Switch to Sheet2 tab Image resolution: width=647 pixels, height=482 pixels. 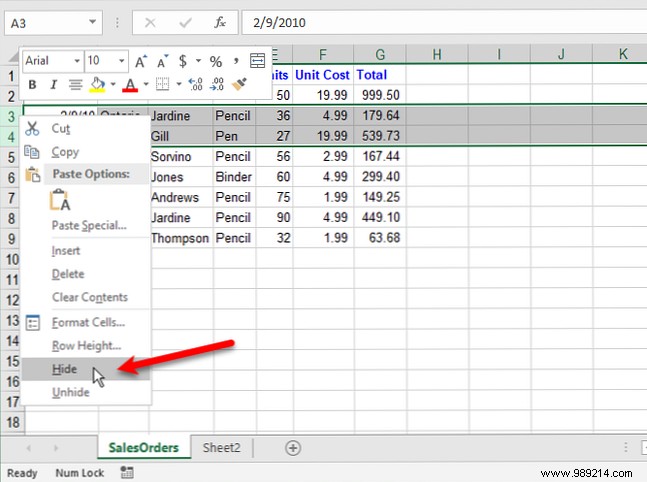(x=222, y=448)
